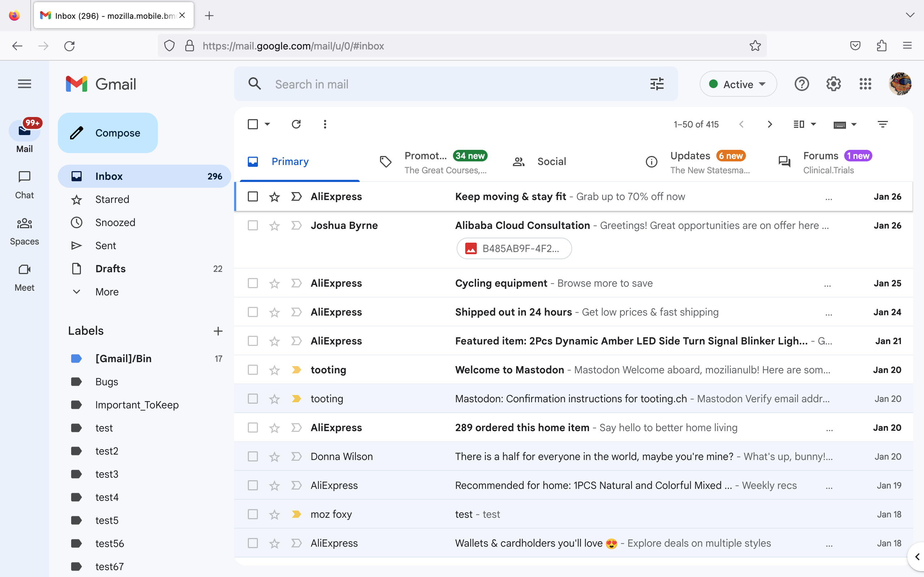Open the Help icon
Screen dimensions: 924x577
802,84
